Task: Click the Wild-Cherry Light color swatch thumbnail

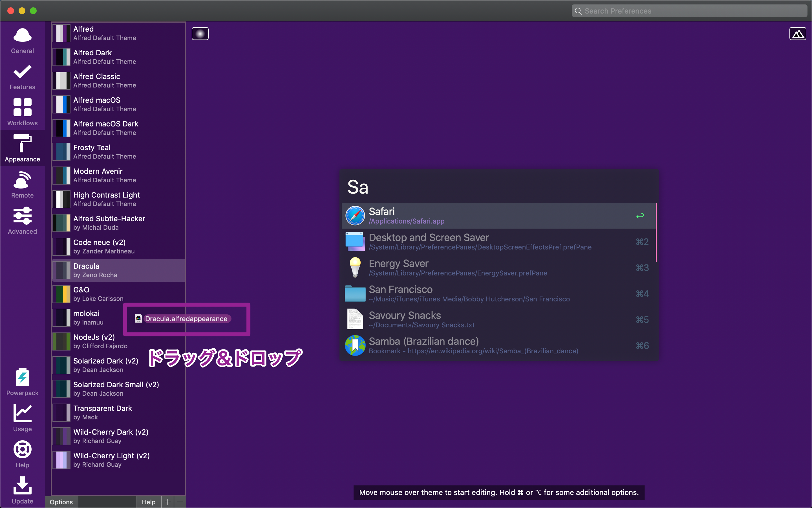Action: (61, 460)
